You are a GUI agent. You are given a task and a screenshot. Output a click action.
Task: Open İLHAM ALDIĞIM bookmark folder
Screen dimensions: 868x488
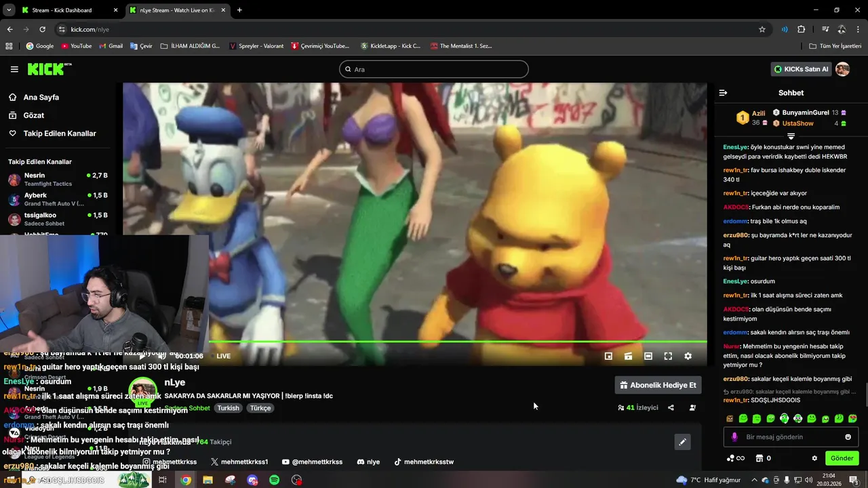[191, 46]
